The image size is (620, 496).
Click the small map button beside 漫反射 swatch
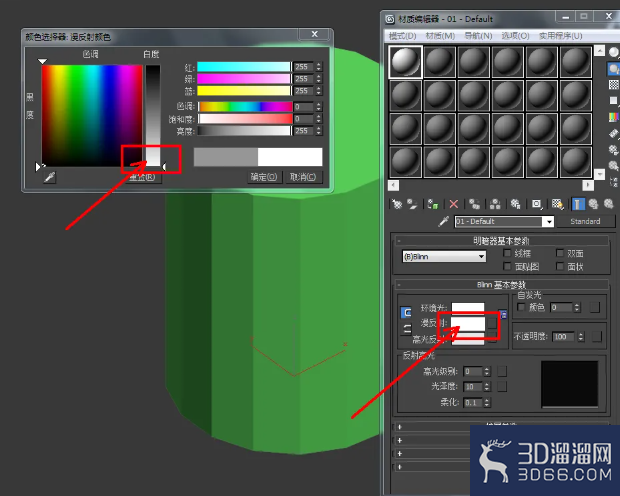click(x=491, y=323)
